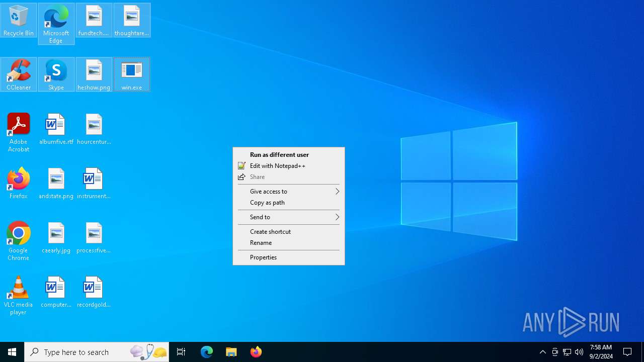The image size is (644, 362).
Task: Select the win.exe file icon
Action: tap(132, 74)
